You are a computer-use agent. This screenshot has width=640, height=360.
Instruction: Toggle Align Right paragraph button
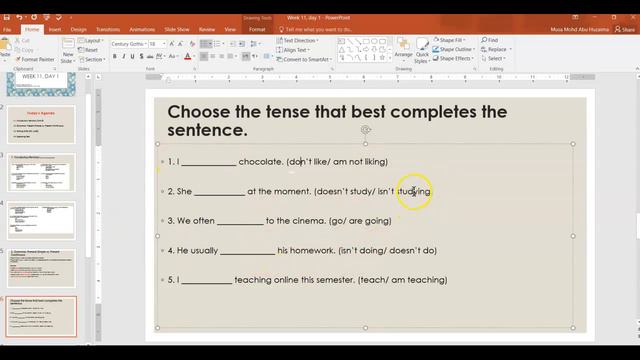coord(222,56)
